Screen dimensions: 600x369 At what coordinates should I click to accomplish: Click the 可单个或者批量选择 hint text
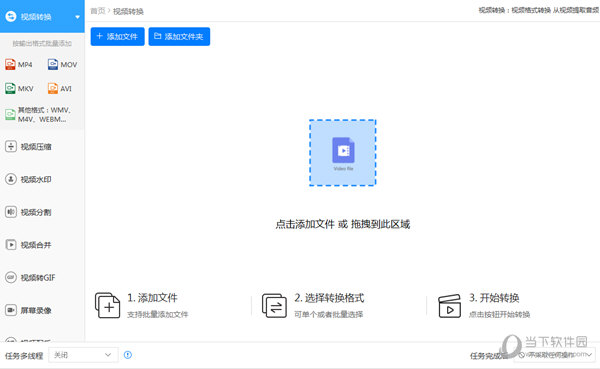point(328,315)
